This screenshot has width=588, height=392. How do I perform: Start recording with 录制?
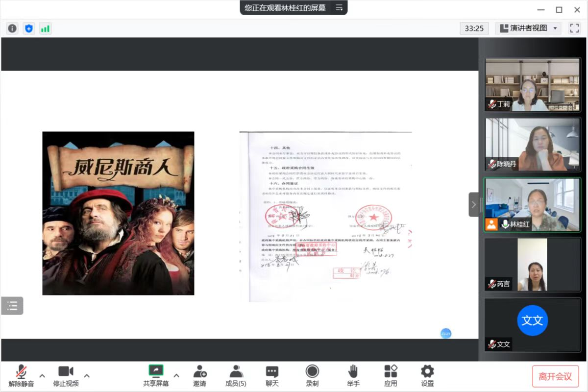[x=312, y=376]
